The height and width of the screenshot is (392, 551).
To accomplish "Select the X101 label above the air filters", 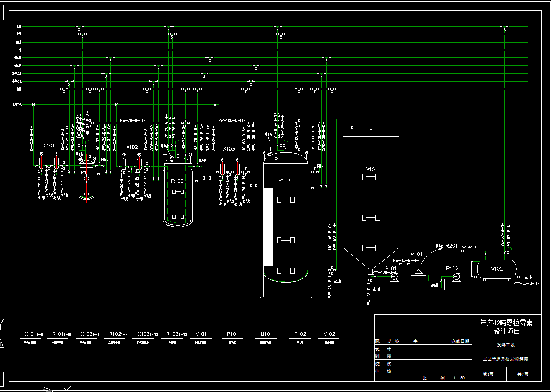I will point(49,145).
